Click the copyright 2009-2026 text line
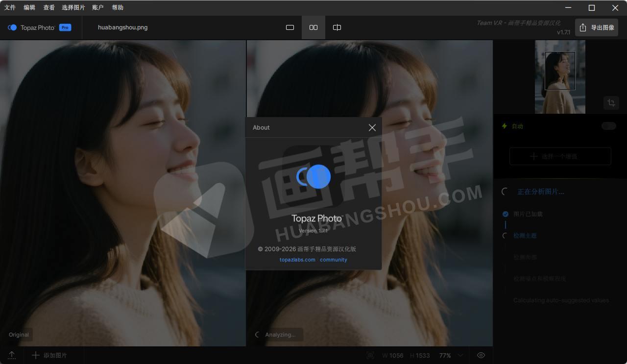The width and height of the screenshot is (627, 364). (307, 249)
